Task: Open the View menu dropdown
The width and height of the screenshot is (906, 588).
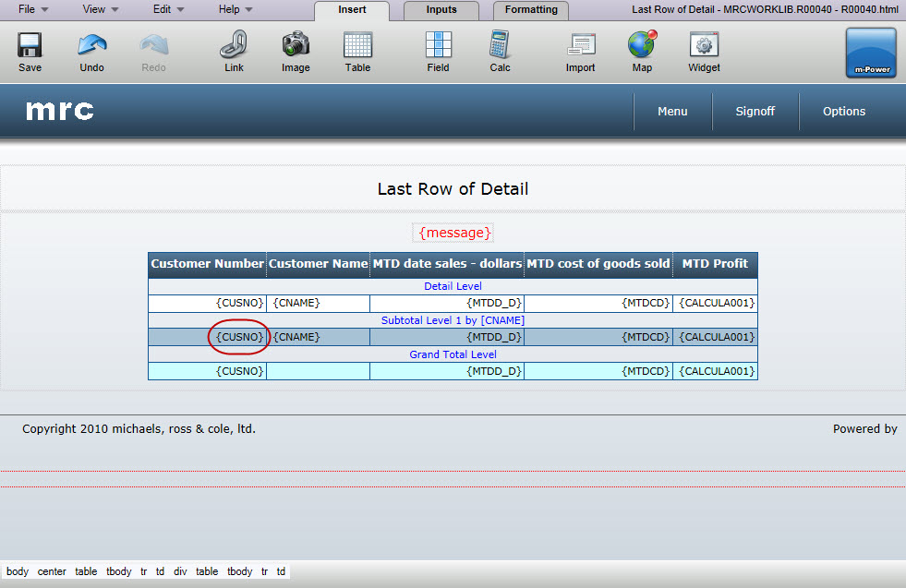Action: (x=101, y=9)
